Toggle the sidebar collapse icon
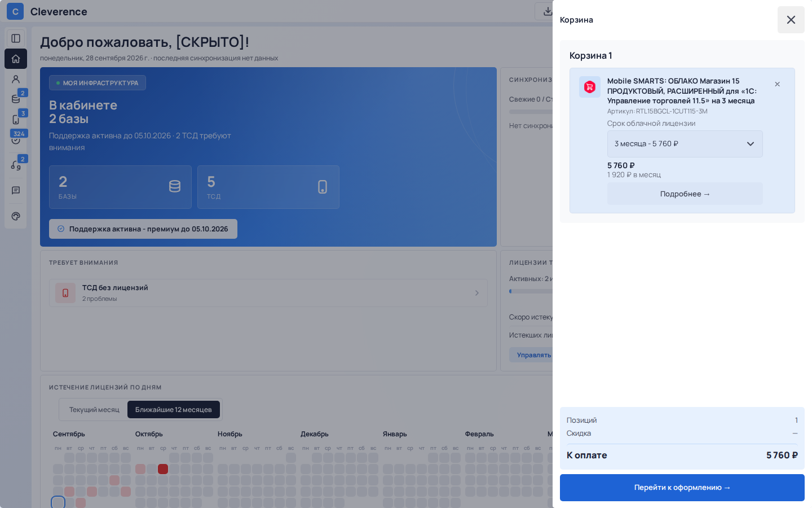This screenshot has height=508, width=812. pyautogui.click(x=16, y=38)
